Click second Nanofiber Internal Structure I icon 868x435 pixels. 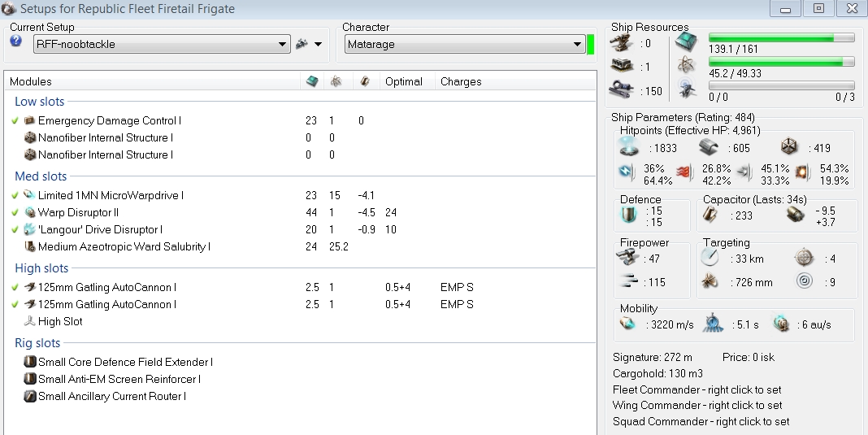[30, 154]
